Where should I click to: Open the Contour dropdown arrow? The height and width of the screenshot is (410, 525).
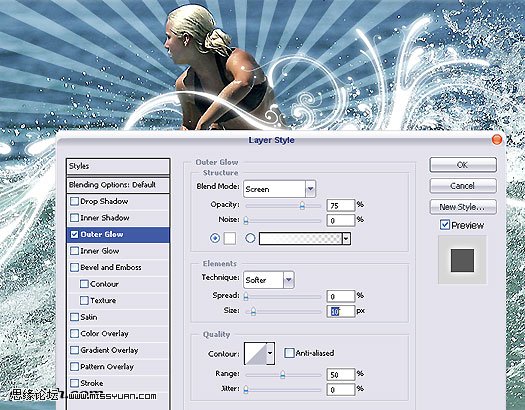pyautogui.click(x=271, y=353)
